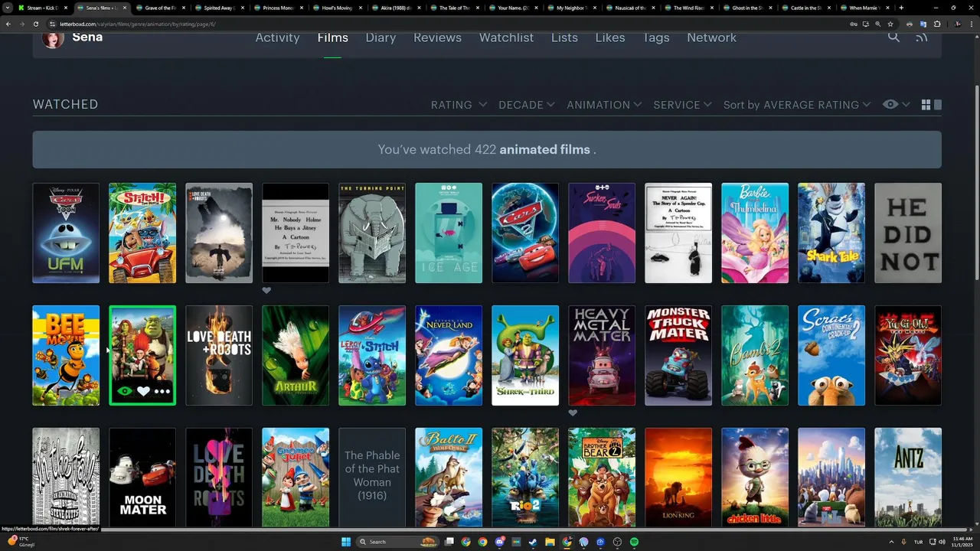Screen dimensions: 980x551
Task: Switch to Princess Mononoke browser tab
Action: pyautogui.click(x=279, y=8)
